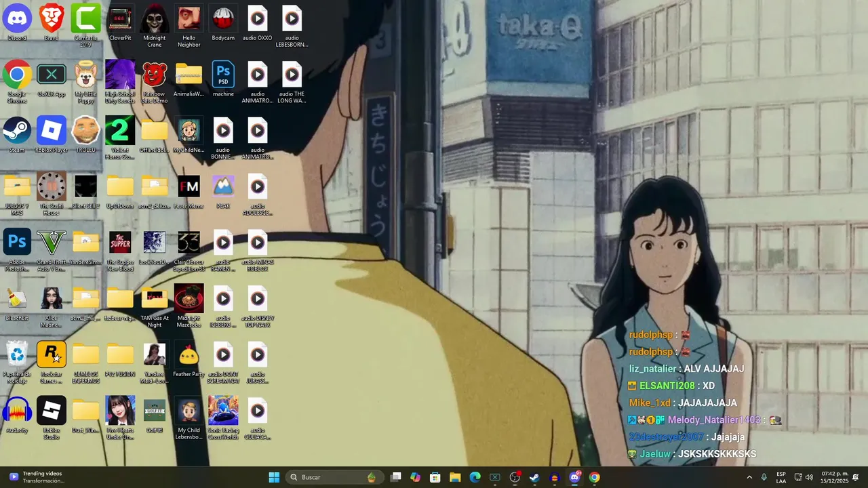Select the PVZ FUSION folder
868x488 pixels.
120,359
